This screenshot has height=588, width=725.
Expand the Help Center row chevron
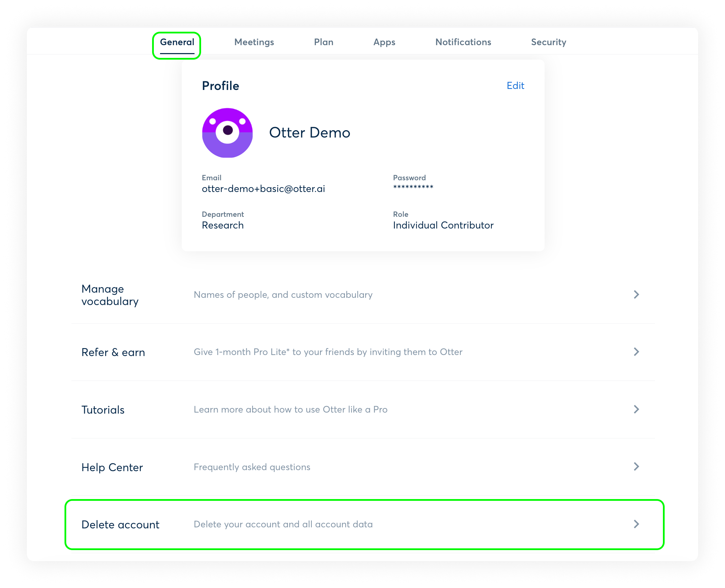pos(636,467)
